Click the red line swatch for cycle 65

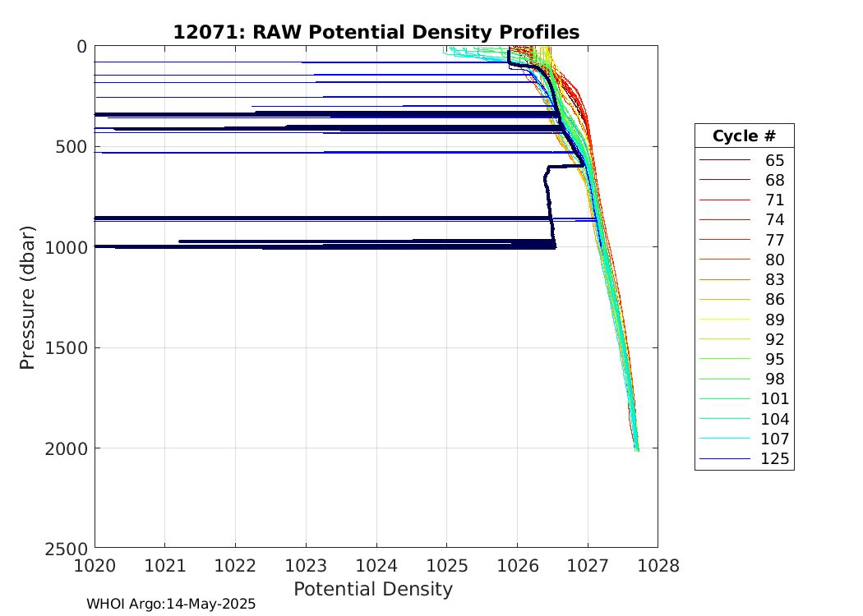click(724, 160)
